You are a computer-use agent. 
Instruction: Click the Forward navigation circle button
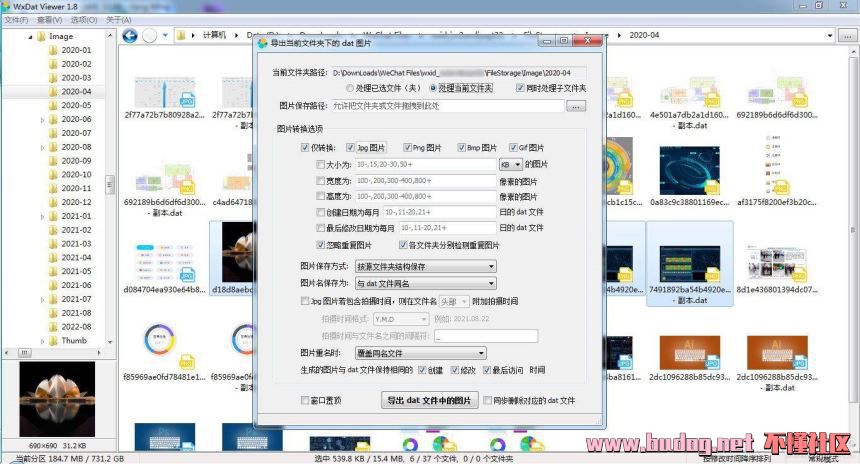coord(149,36)
